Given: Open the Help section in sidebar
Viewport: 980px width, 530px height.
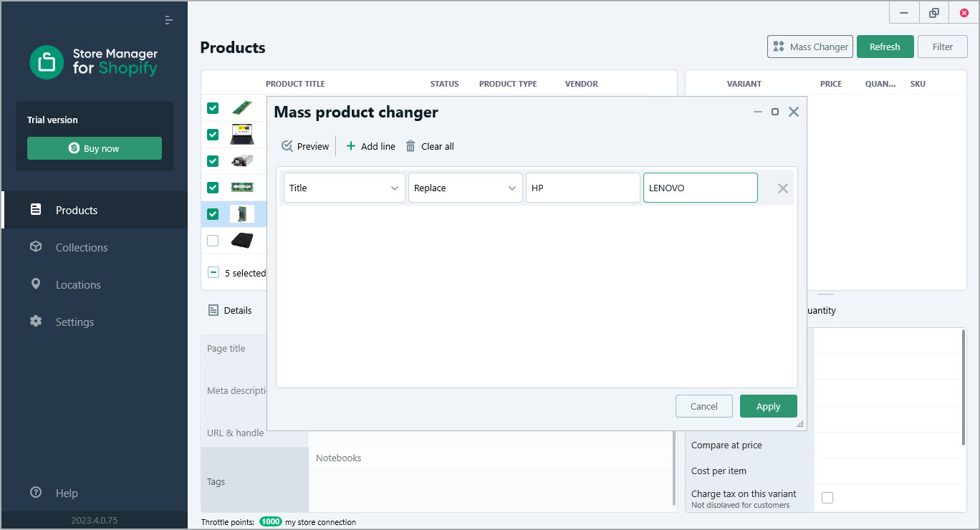Looking at the screenshot, I should [95, 493].
